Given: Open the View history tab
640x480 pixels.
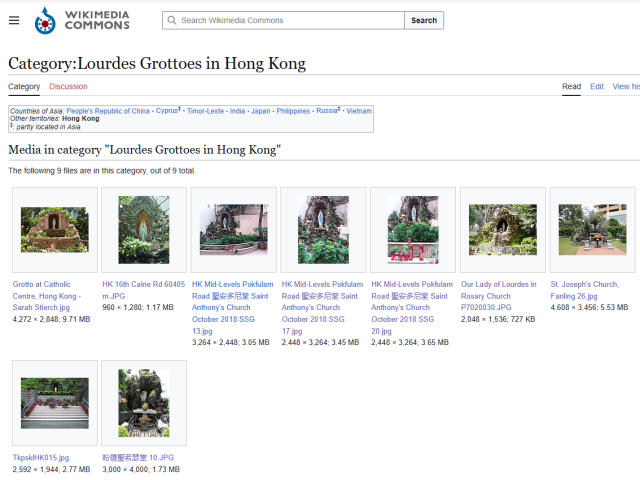Looking at the screenshot, I should click(626, 87).
